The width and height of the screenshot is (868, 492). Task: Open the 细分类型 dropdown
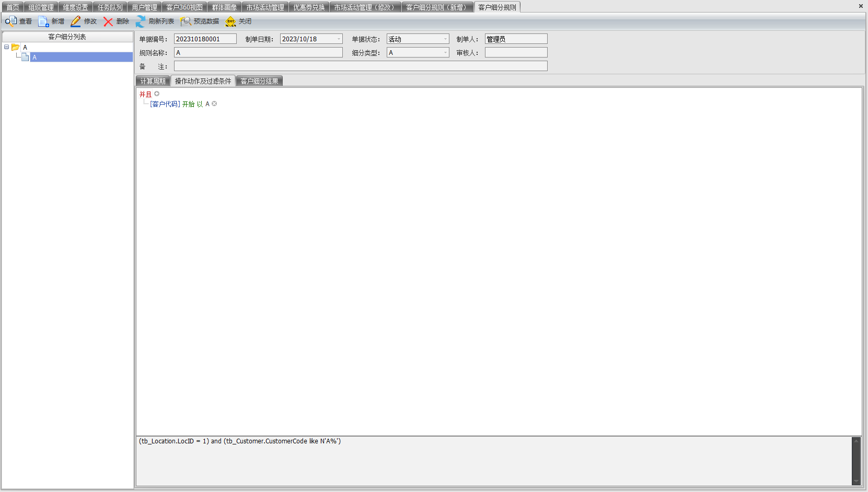click(445, 53)
